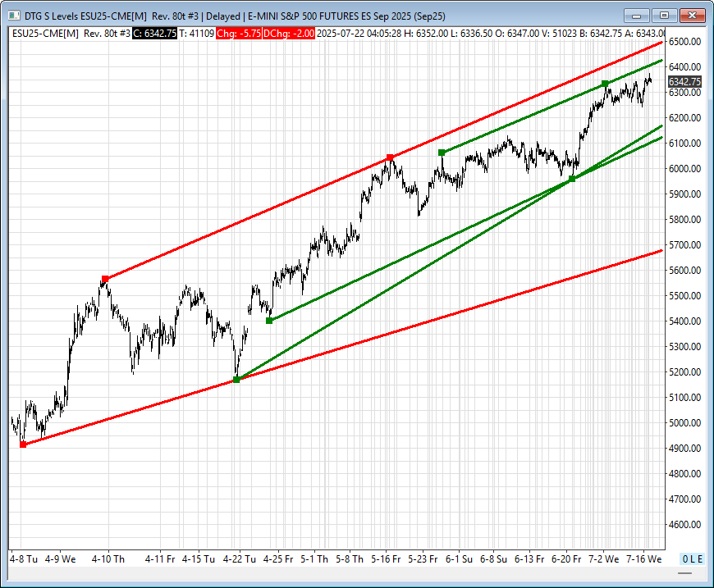
Task: Click the 6500.00 price axis label
Action: point(684,42)
